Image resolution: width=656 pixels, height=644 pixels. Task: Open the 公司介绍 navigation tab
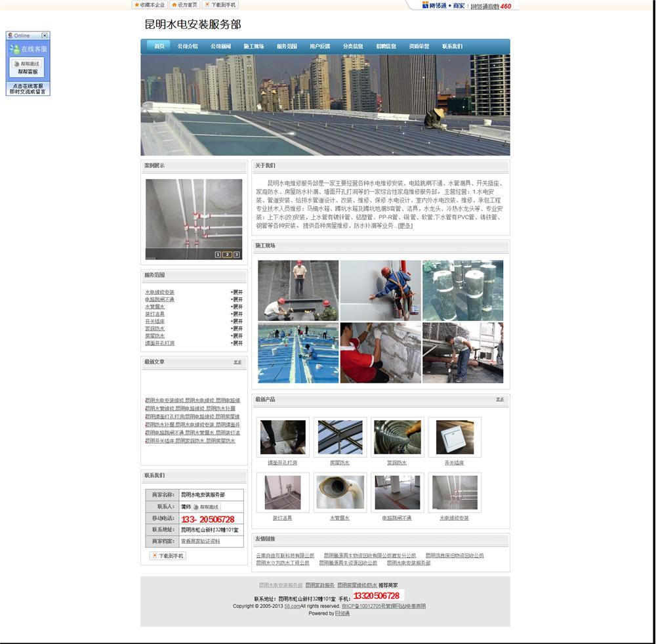(x=188, y=47)
